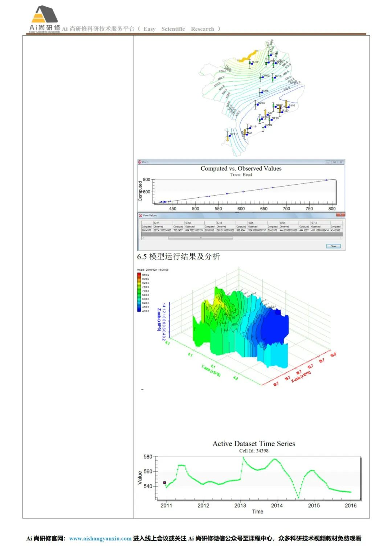Click the Close button in View Values dialog
Viewport: 392px width, 554px height.
coord(333,246)
